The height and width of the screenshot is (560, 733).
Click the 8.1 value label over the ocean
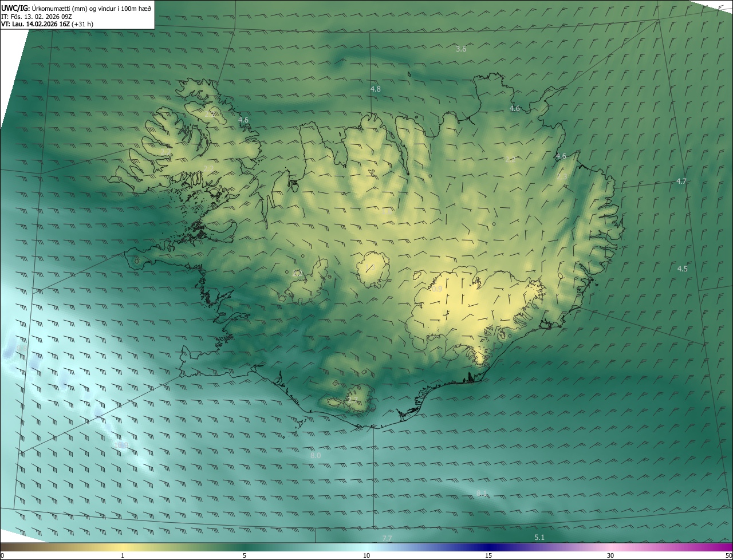click(x=482, y=493)
